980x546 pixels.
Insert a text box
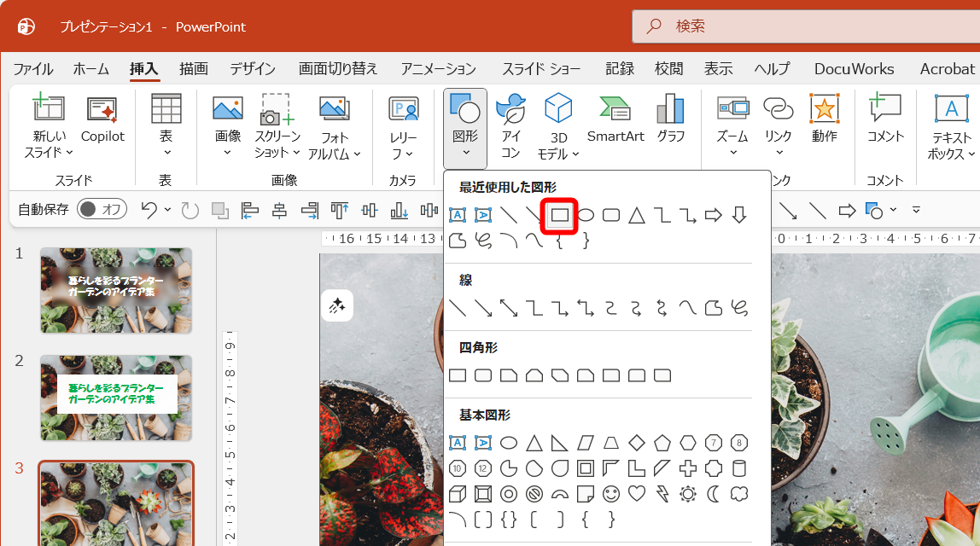[x=954, y=124]
